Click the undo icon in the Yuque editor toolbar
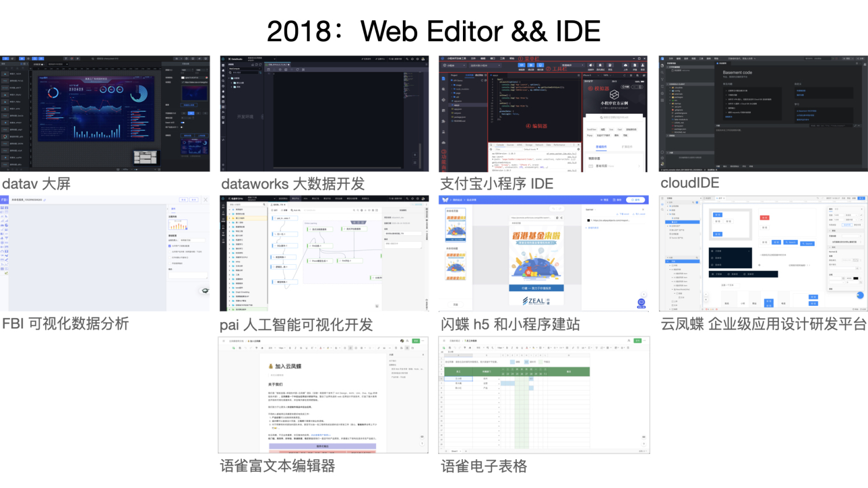This screenshot has width=868, height=488. (245, 348)
